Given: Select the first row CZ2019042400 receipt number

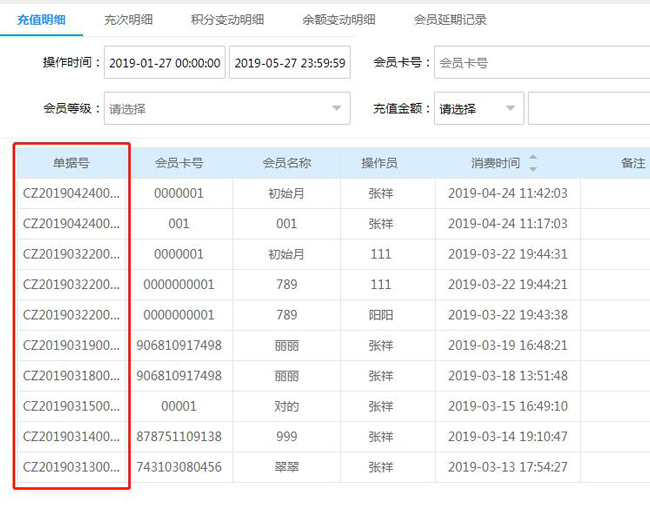Looking at the screenshot, I should click(71, 193).
